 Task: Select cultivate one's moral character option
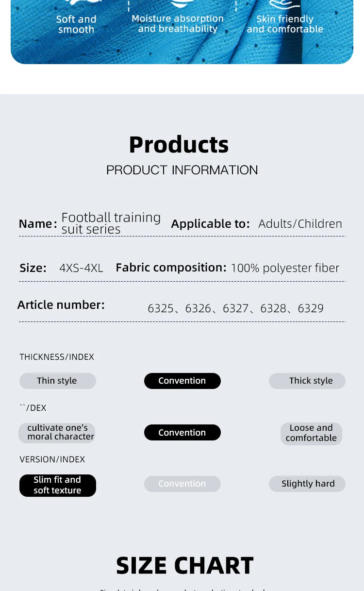coord(57,432)
